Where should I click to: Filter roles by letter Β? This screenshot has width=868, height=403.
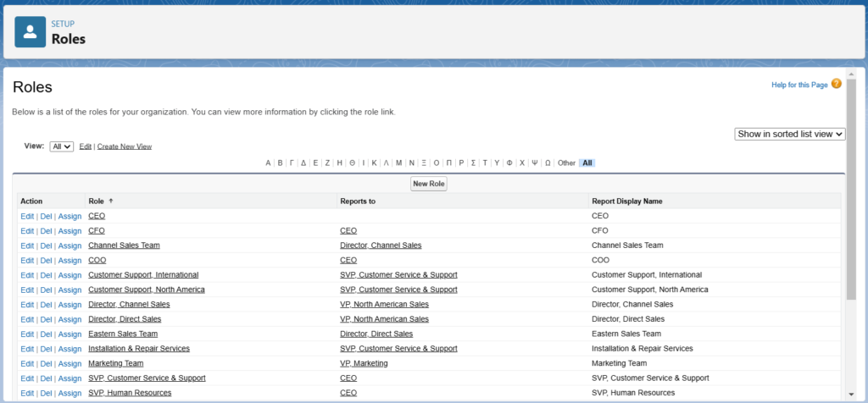coord(280,163)
